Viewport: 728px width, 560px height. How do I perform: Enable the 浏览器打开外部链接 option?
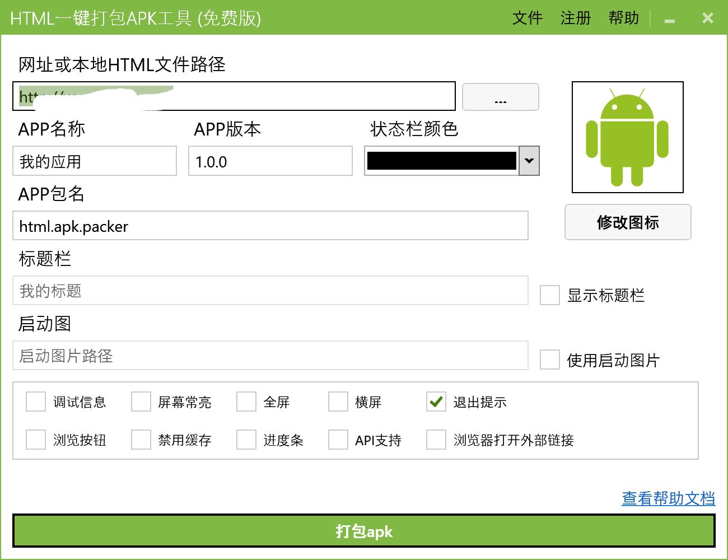pos(436,440)
